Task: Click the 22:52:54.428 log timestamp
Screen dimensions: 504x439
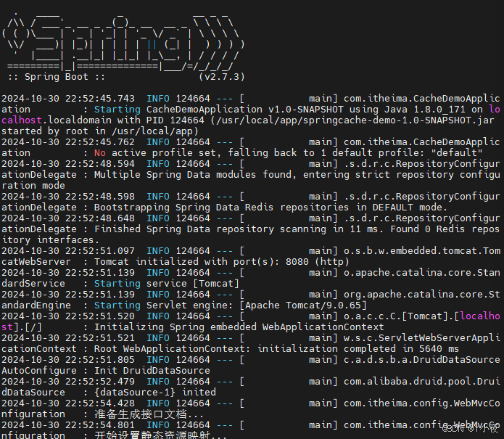Action: click(100, 403)
